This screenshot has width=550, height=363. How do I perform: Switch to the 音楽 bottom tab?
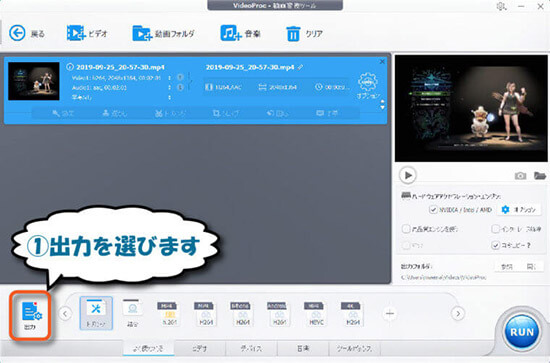click(303, 348)
